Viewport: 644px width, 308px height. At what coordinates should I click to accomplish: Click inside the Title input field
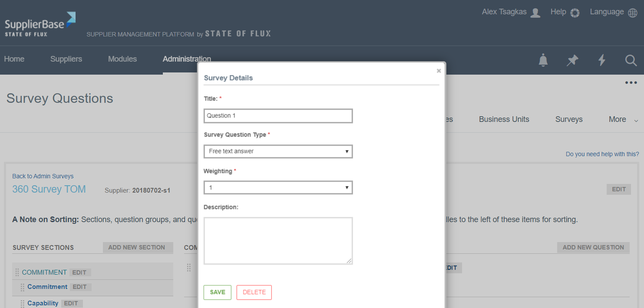278,116
